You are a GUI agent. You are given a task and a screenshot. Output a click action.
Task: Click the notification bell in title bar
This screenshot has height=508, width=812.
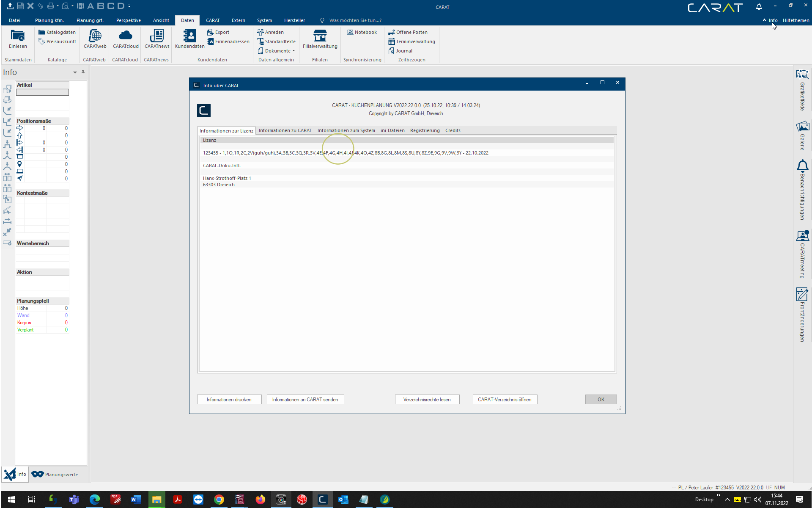click(x=759, y=7)
